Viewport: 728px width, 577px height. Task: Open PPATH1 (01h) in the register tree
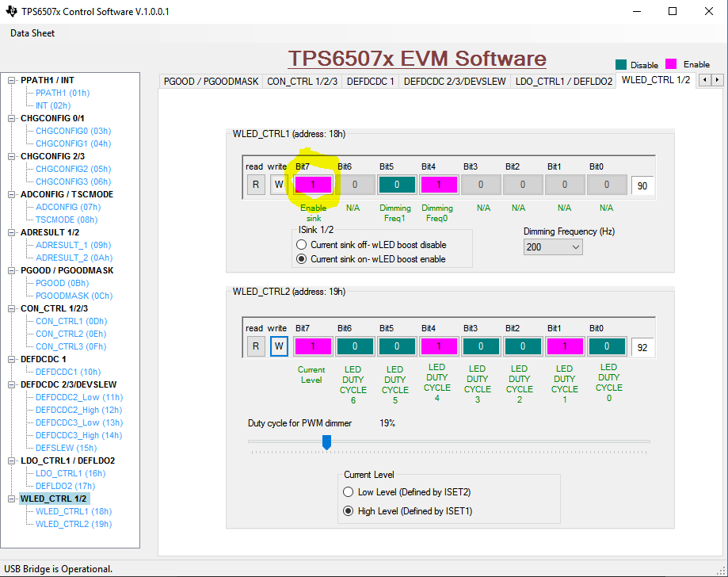(63, 93)
